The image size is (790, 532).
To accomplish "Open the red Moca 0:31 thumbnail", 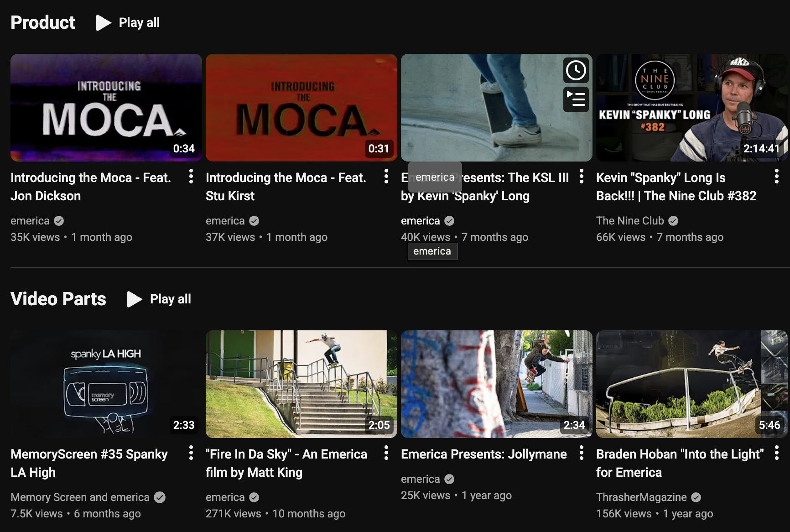I will pos(301,108).
